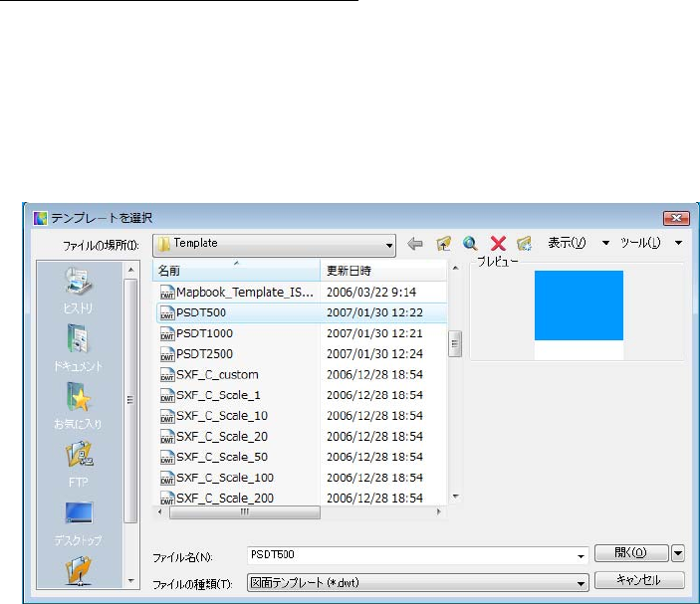Viewport: 700px width, 604px height.
Task: Click places sidebar scrollbar thumb
Action: (x=130, y=400)
